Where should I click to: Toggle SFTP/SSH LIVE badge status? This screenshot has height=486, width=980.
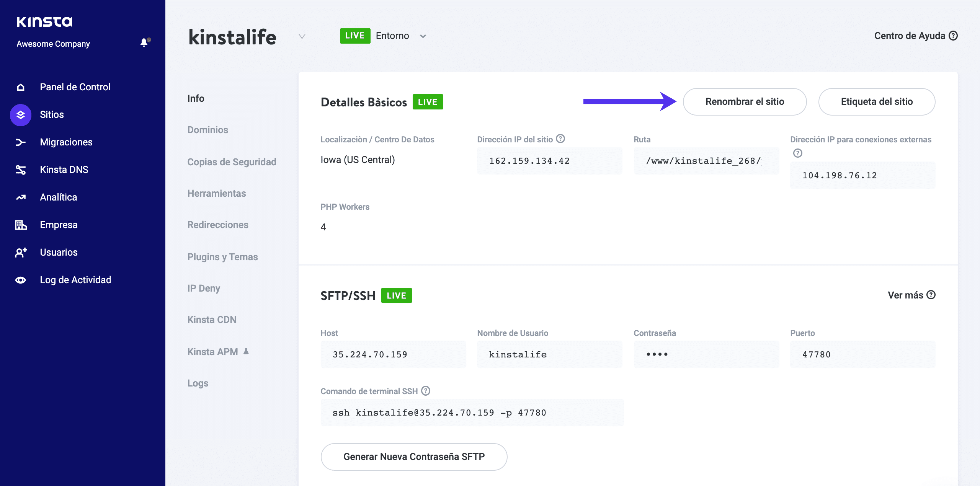[x=396, y=295]
